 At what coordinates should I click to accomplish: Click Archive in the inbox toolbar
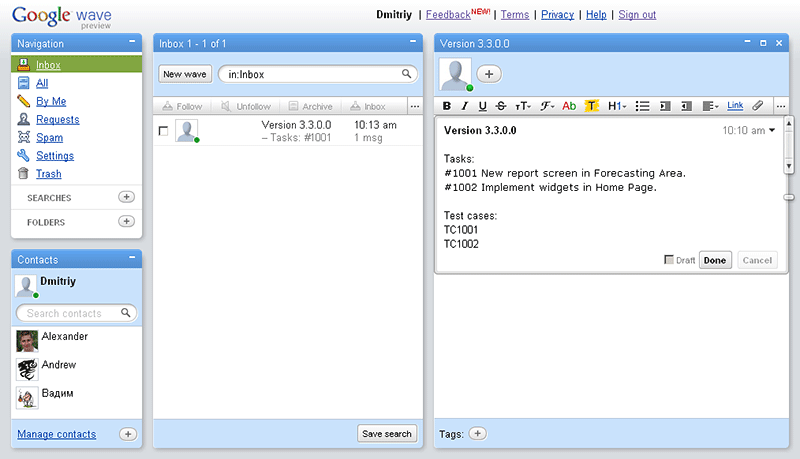coord(310,106)
